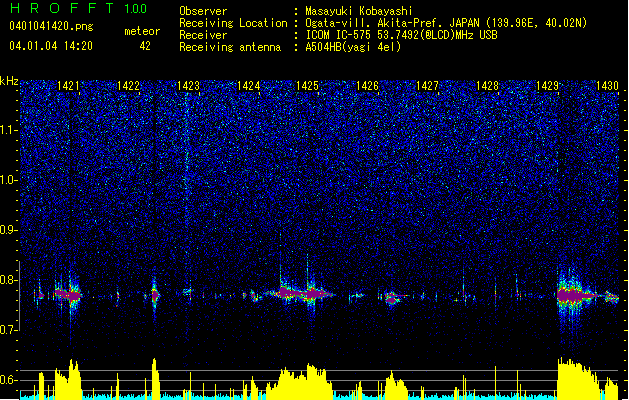Select the Ogata-vill. Akita-Pref. JAPAN location text
The width and height of the screenshot is (629, 400).
tap(446, 23)
